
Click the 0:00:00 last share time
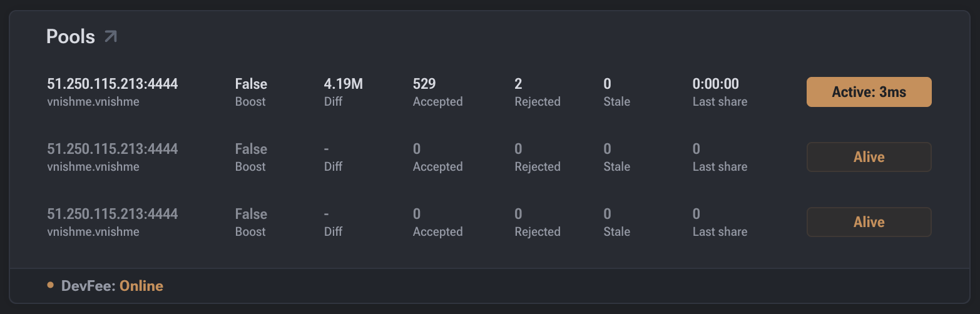coord(715,84)
